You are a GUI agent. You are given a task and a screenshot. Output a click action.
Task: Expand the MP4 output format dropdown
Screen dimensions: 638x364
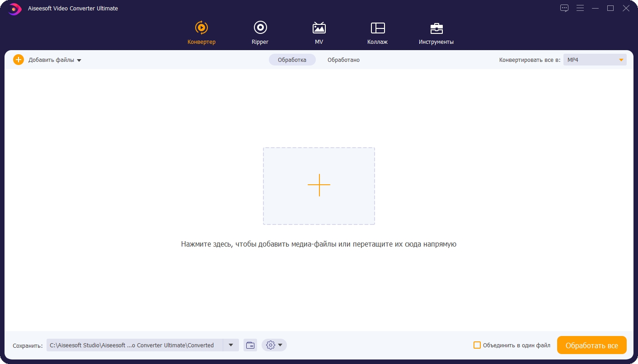[621, 60]
